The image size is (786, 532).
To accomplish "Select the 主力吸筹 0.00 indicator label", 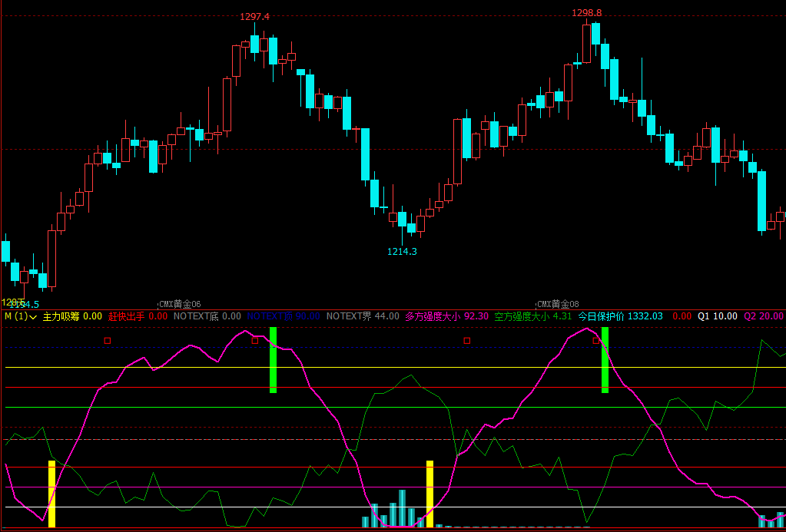I will pos(72,316).
